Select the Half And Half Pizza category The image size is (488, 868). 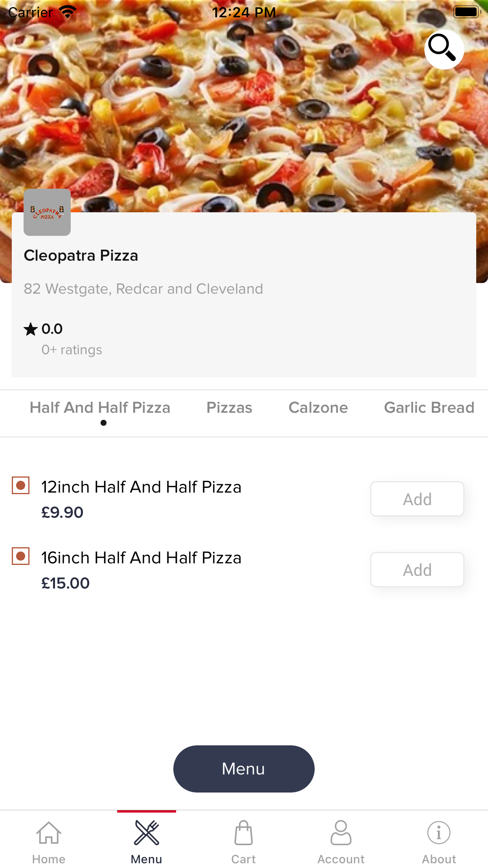(100, 408)
